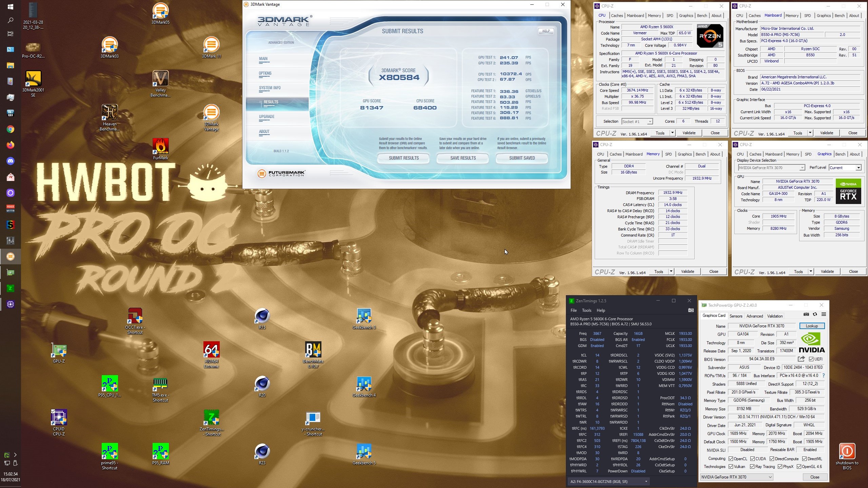Toggle the Ray Tracing checkbox in GPU-Z
This screenshot has width=868, height=488.
click(752, 467)
